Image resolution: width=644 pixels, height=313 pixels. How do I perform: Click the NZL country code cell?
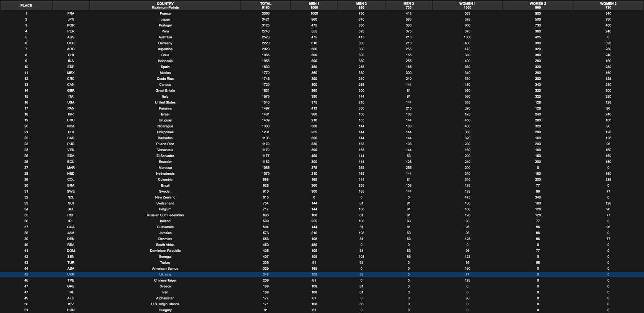[x=71, y=198]
